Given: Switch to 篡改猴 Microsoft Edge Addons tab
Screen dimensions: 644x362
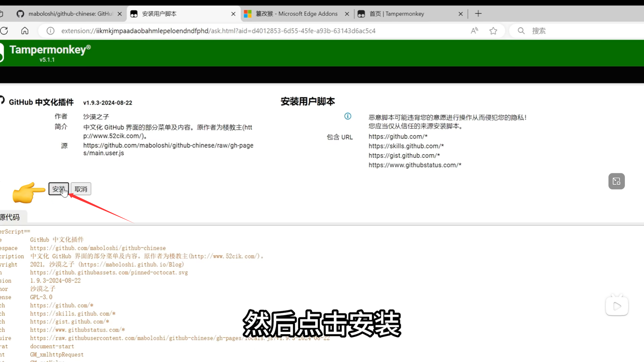Looking at the screenshot, I should [x=295, y=14].
